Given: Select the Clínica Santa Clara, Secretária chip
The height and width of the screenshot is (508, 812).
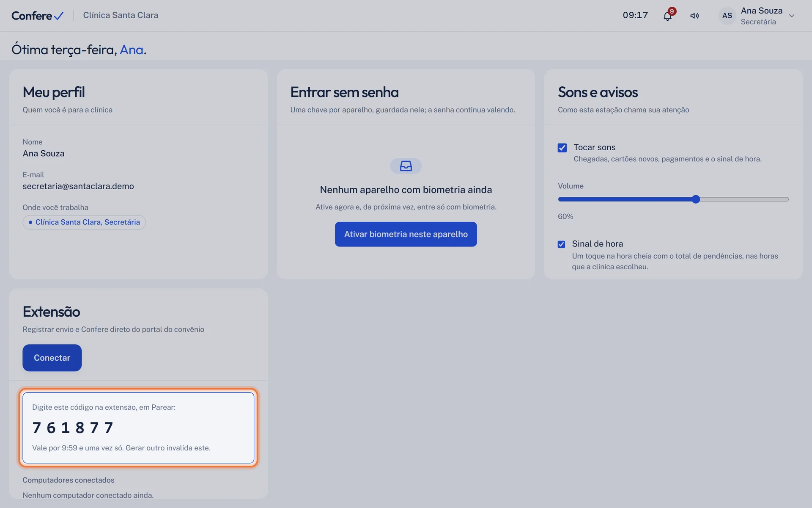Looking at the screenshot, I should click(84, 222).
